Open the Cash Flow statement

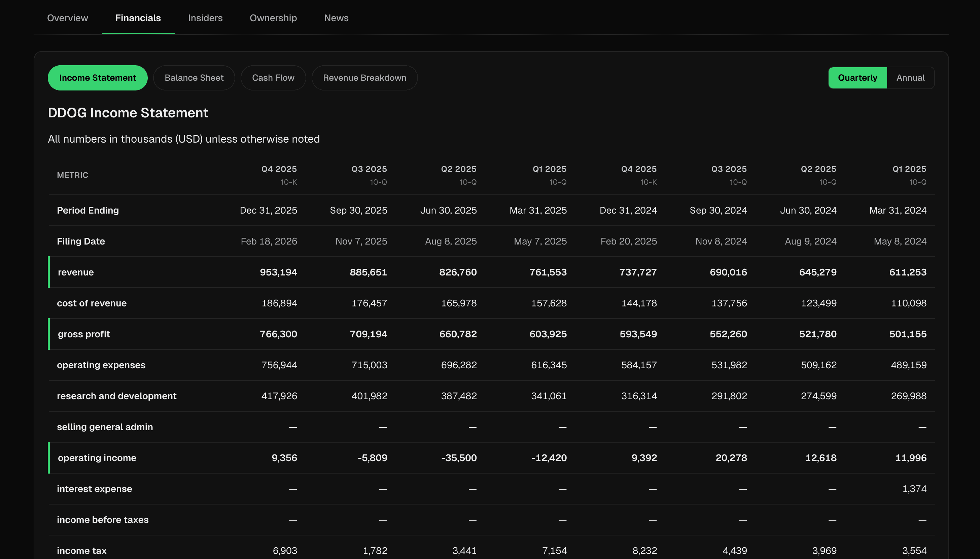[x=273, y=78]
